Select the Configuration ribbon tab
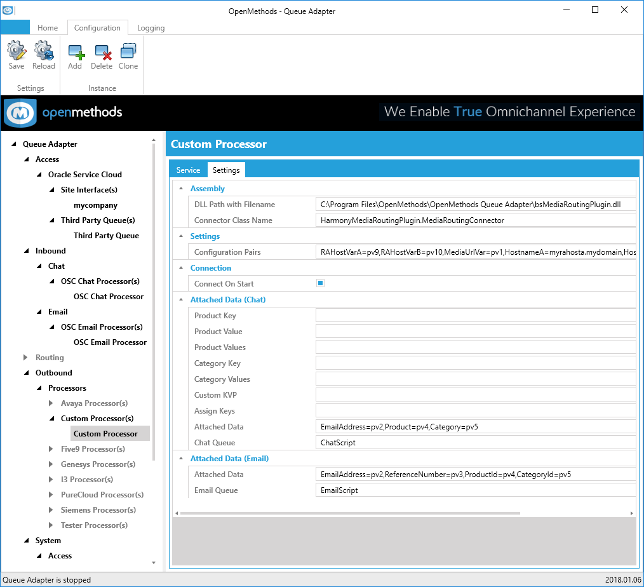Screen dimensions: 644x588 [x=97, y=28]
